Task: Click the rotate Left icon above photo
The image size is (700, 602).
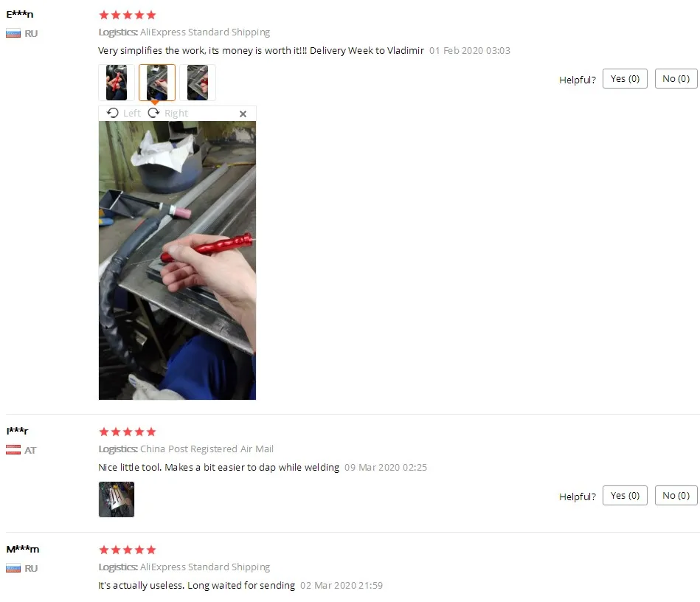Action: (113, 113)
